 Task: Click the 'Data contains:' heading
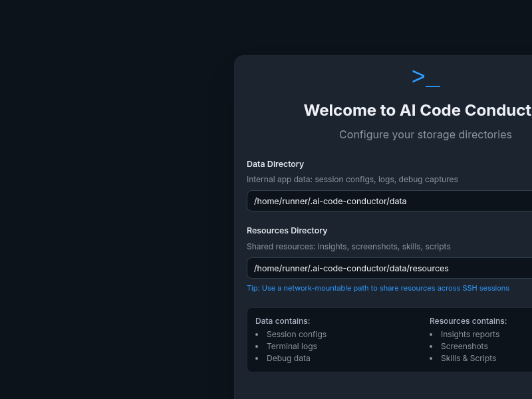click(283, 321)
